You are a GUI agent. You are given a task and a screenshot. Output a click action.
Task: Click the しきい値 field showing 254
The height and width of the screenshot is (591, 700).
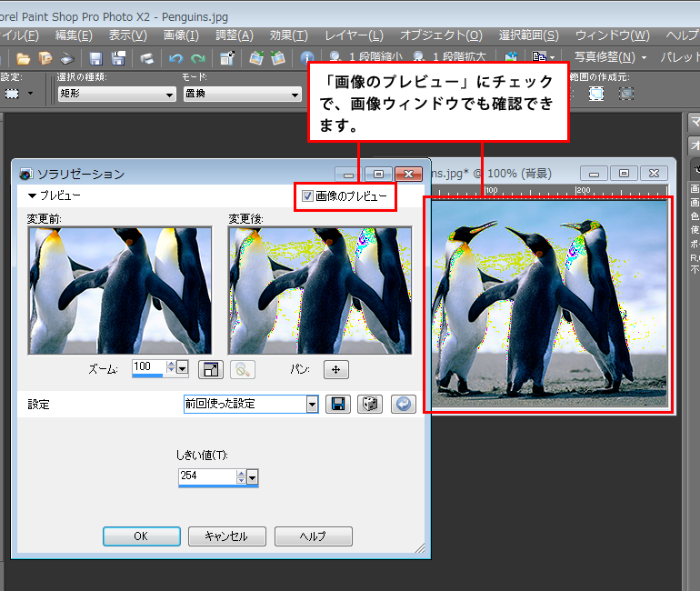(x=206, y=476)
